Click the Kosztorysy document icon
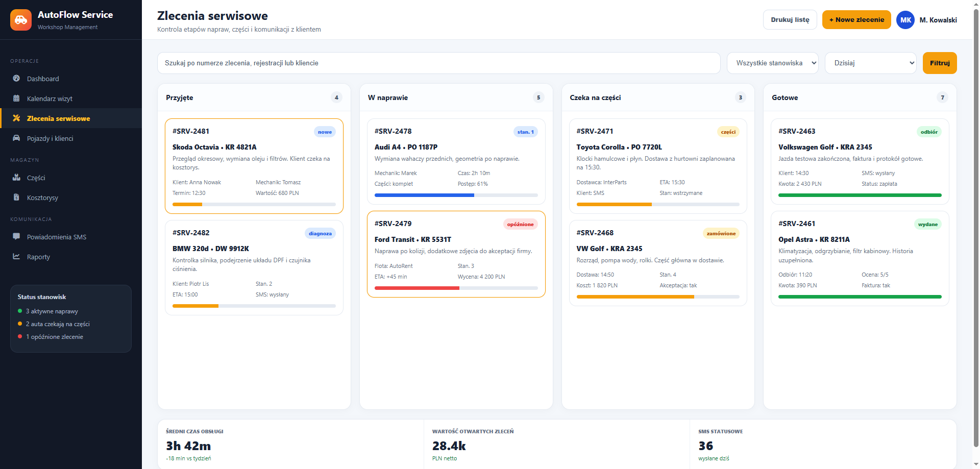 pyautogui.click(x=16, y=198)
